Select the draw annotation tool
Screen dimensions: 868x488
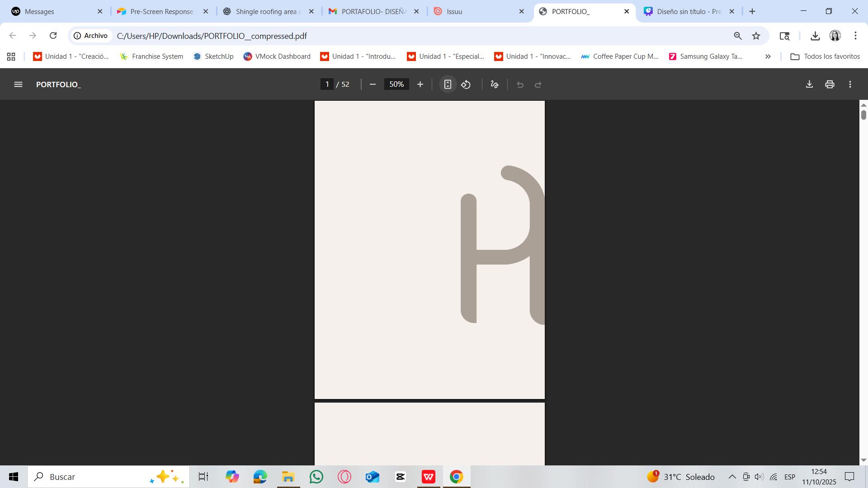[495, 84]
